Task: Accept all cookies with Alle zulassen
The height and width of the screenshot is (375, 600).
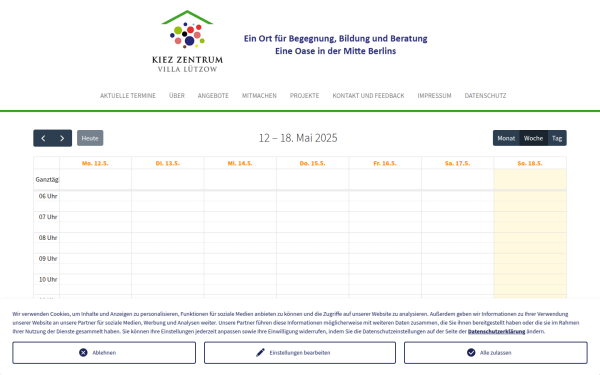Action: (x=496, y=352)
